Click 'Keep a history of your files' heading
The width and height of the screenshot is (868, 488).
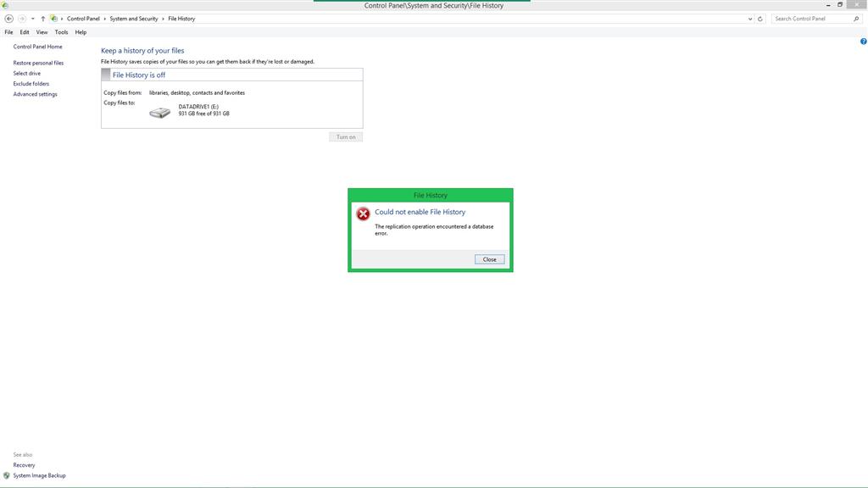(142, 51)
